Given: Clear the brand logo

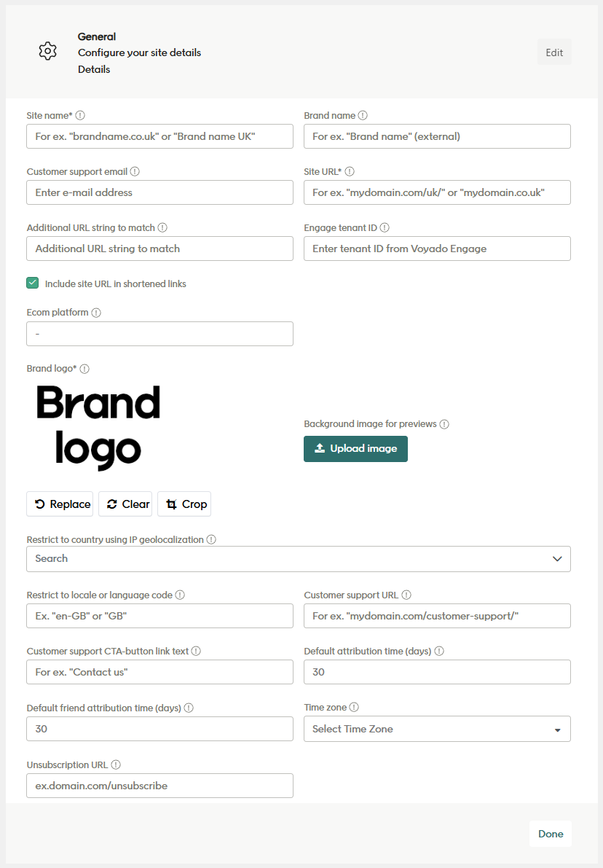Looking at the screenshot, I should click(125, 504).
